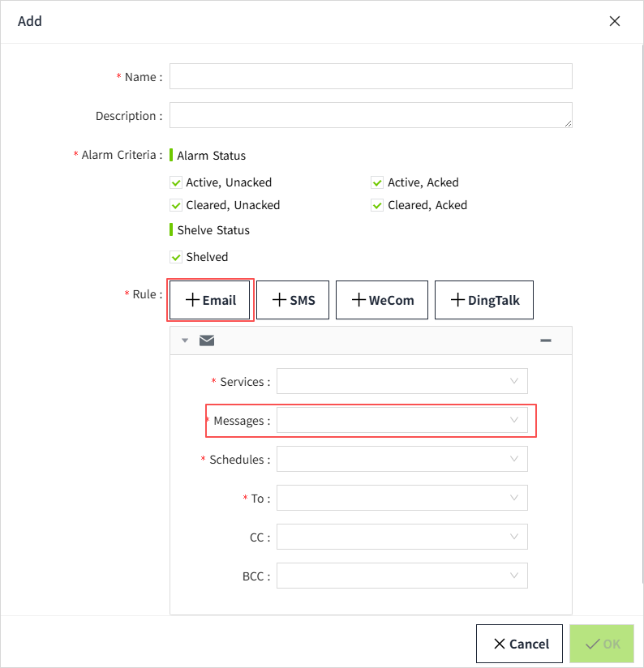Open the Services dropdown

coord(401,381)
